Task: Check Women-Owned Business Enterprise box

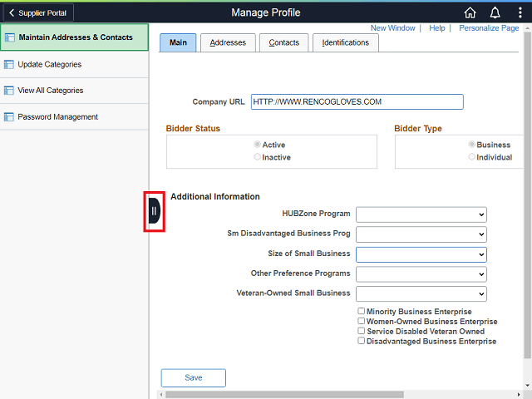Action: 362,321
